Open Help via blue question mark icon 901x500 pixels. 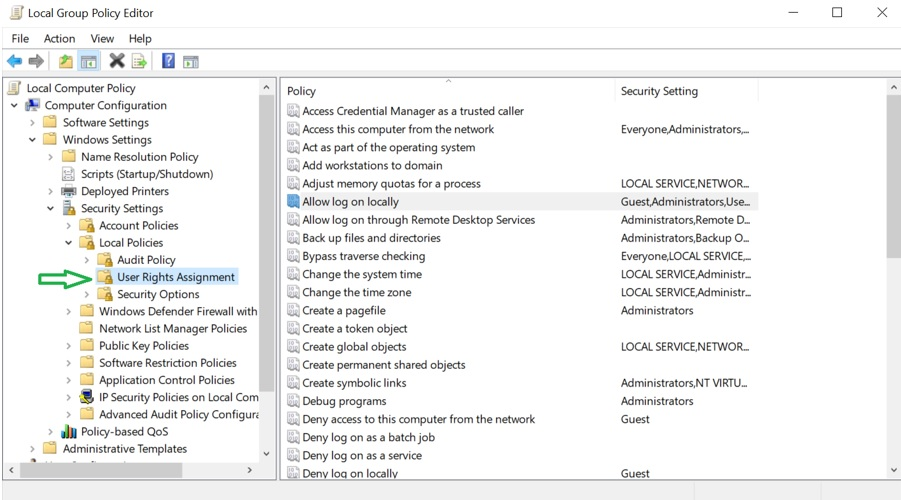168,62
